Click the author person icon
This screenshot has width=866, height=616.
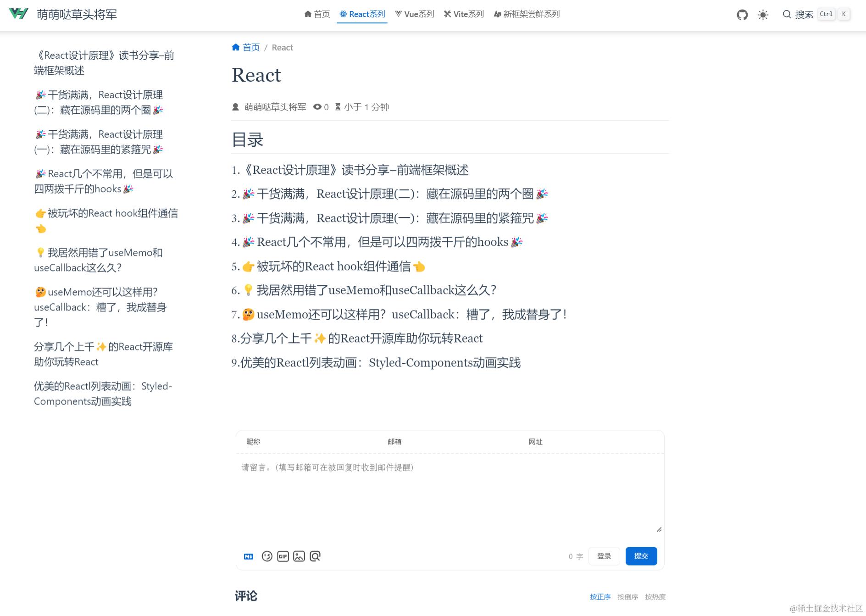point(236,107)
